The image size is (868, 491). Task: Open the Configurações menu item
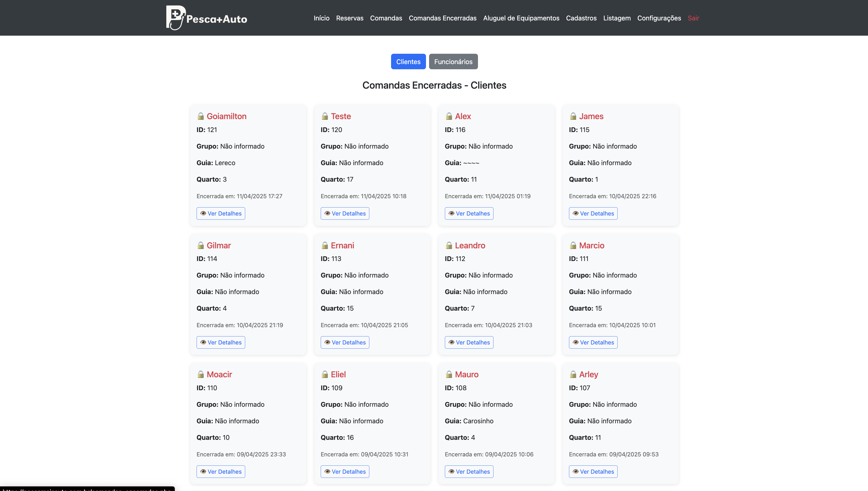click(x=659, y=18)
